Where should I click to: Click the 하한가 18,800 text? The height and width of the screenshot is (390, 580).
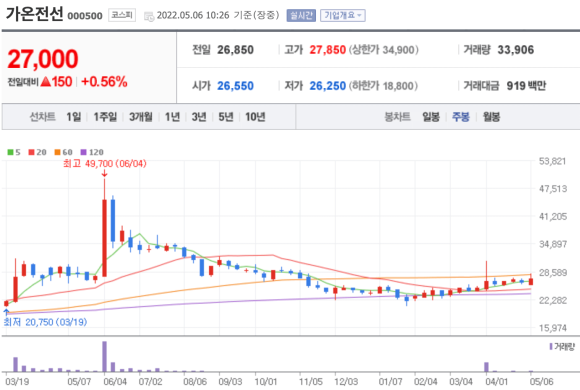tap(383, 86)
